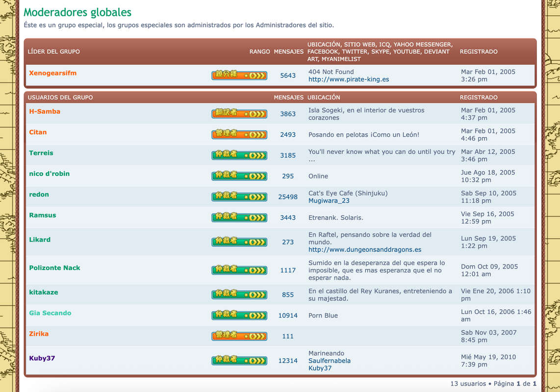Open redon's user profile
This screenshot has width=560, height=392.
click(39, 194)
